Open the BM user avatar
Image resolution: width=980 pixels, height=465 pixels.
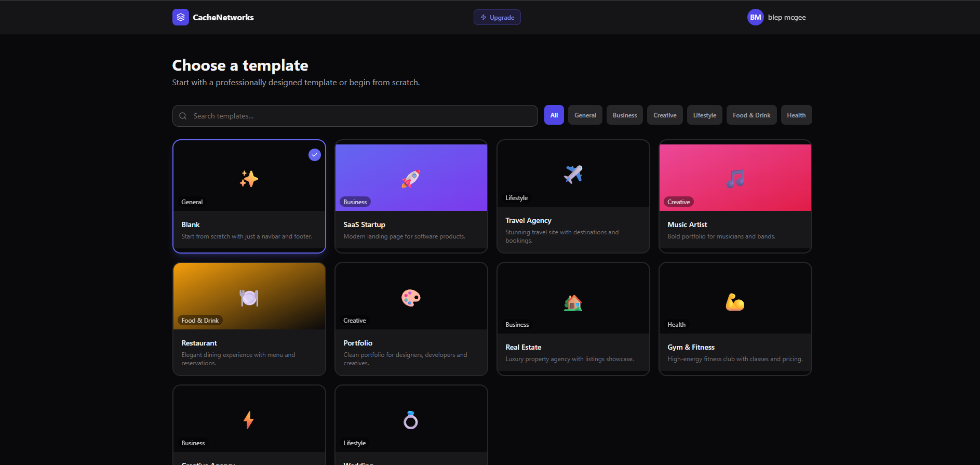click(x=756, y=17)
